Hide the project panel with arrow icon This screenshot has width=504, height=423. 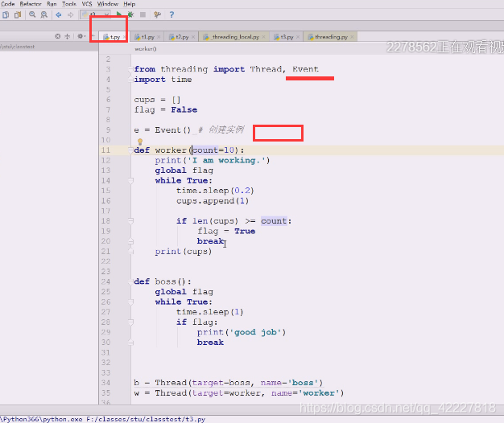tap(93, 36)
